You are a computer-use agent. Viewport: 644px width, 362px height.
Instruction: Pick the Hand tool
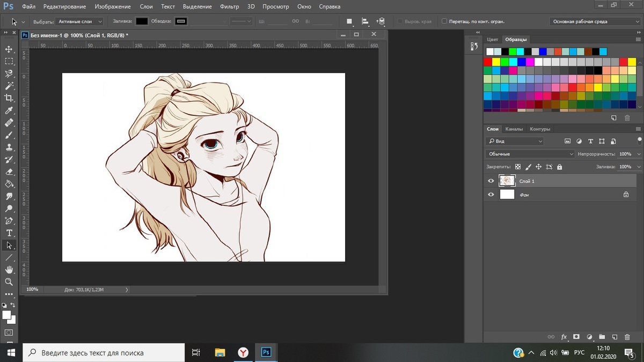pyautogui.click(x=9, y=270)
